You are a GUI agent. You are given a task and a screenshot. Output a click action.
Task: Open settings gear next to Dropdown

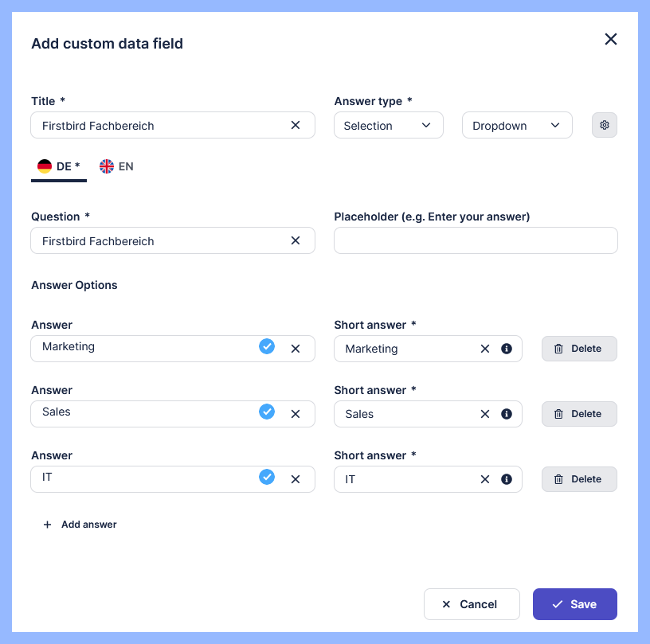point(605,125)
